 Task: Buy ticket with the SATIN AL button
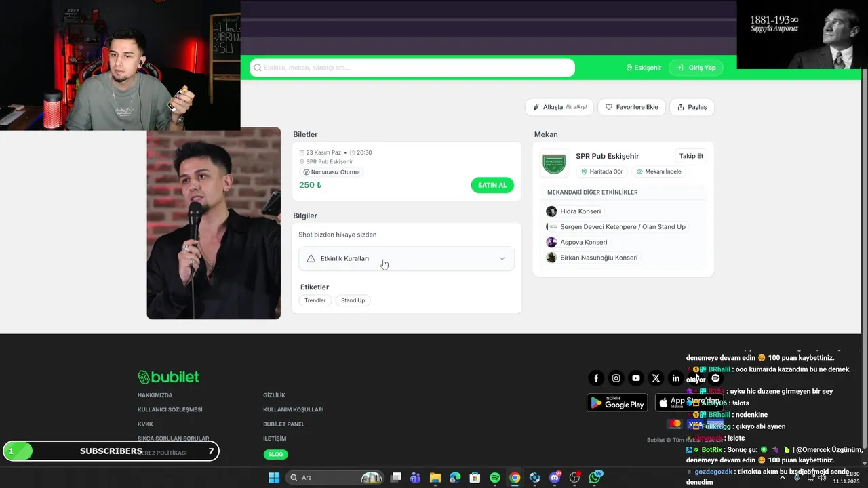[492, 185]
